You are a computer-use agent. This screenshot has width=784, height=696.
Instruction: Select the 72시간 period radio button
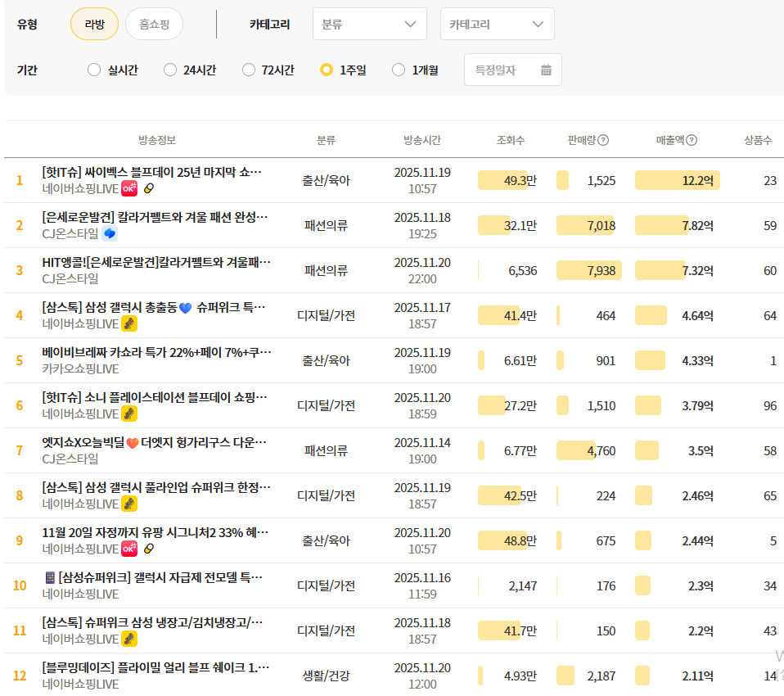(x=249, y=70)
